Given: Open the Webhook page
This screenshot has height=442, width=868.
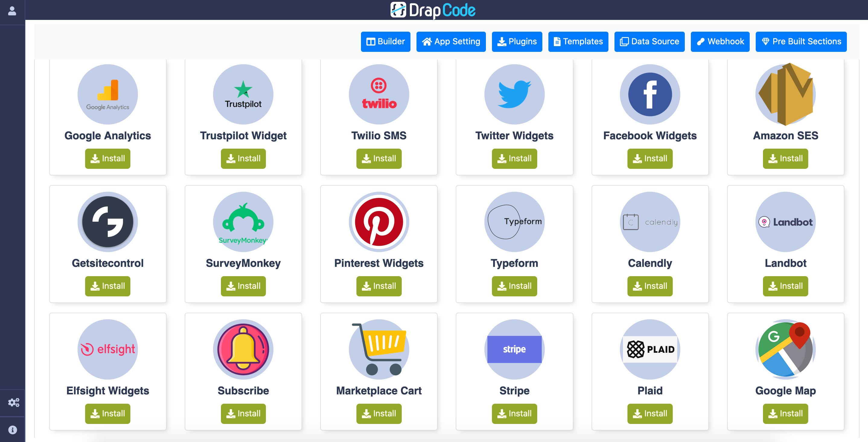Looking at the screenshot, I should [x=720, y=41].
